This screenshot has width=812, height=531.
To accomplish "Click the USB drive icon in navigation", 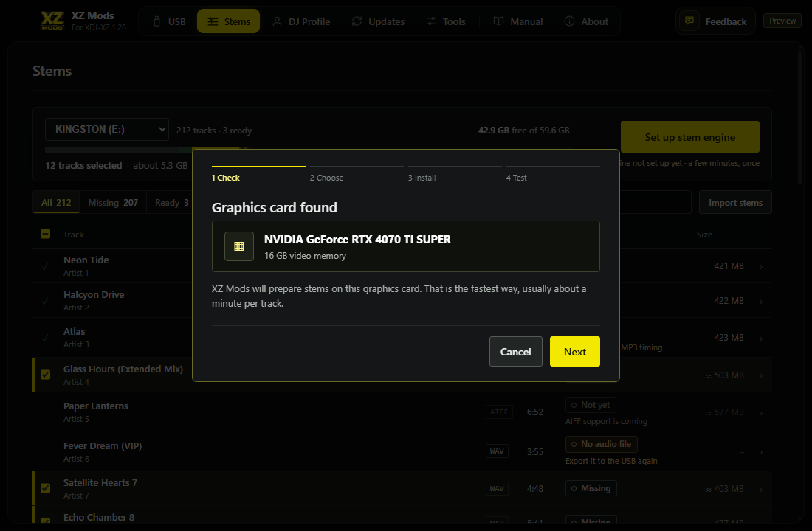I will pyautogui.click(x=157, y=21).
